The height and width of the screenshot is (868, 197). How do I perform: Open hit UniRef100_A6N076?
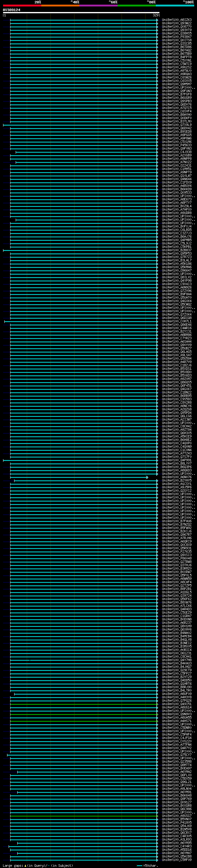[x=176, y=477]
